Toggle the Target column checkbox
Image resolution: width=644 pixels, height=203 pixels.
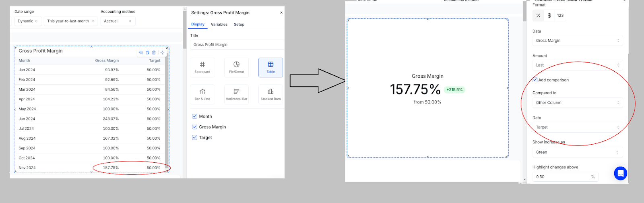coord(194,137)
